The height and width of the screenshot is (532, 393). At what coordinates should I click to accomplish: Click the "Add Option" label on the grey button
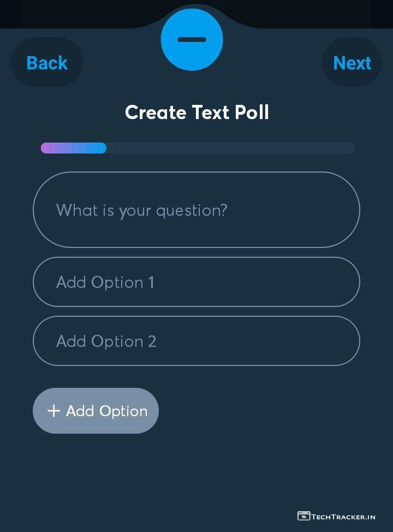(106, 411)
